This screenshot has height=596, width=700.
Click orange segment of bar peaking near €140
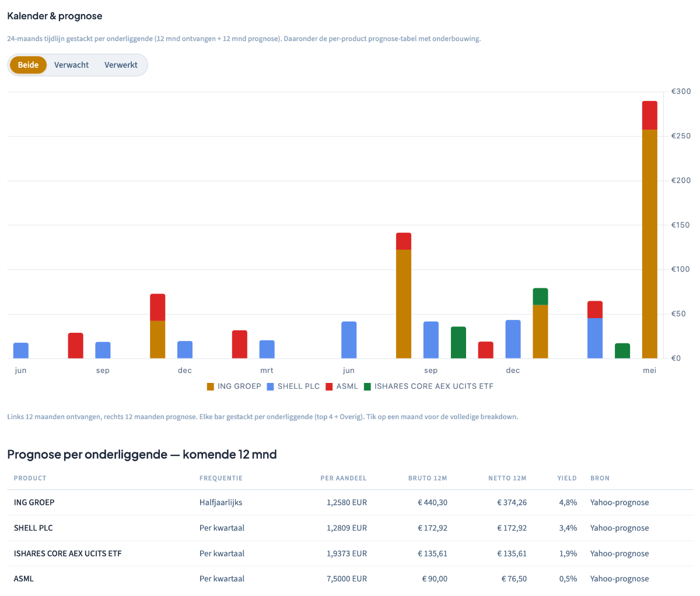[404, 304]
